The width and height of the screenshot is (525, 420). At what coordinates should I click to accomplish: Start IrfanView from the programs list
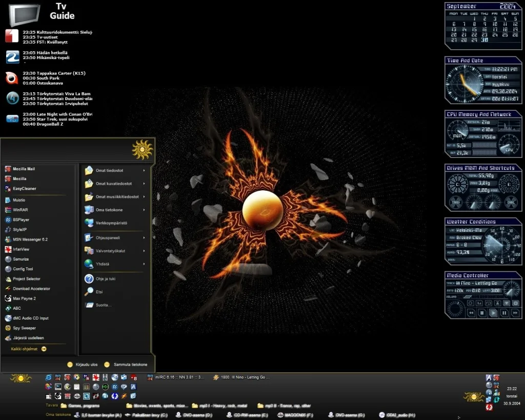pyautogui.click(x=23, y=249)
